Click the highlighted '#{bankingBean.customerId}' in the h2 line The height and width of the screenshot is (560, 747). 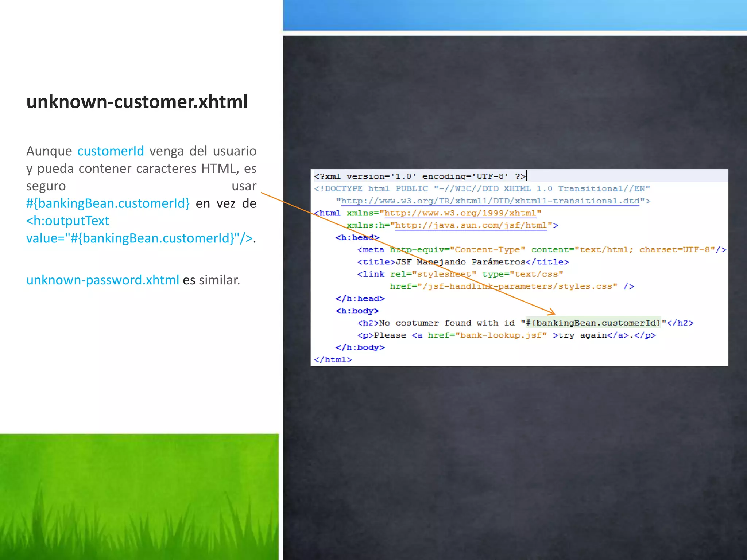pyautogui.click(x=593, y=323)
